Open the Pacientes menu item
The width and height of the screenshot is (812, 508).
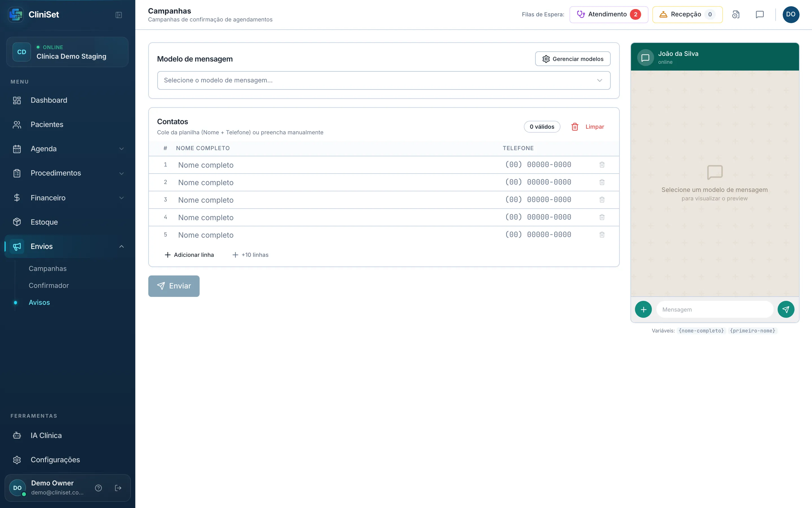coord(67,124)
